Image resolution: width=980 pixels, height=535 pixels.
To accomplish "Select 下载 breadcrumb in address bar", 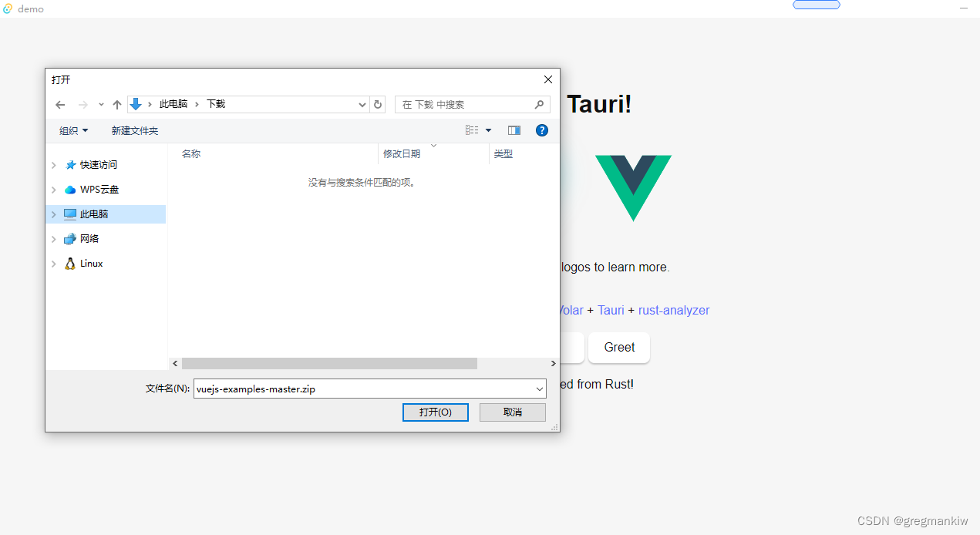I will pos(216,104).
